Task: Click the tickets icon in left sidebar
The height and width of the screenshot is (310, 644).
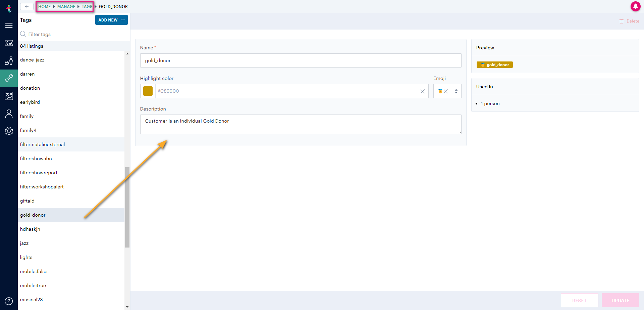Action: point(9,43)
